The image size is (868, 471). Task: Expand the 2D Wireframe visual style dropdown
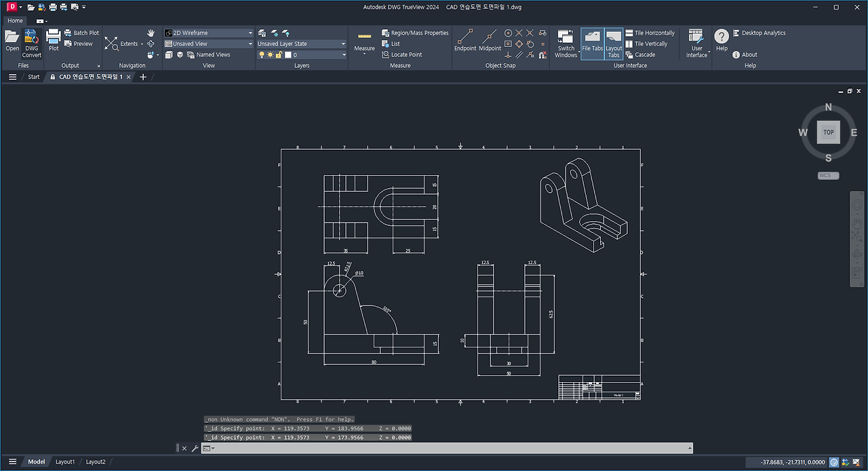pyautogui.click(x=209, y=33)
